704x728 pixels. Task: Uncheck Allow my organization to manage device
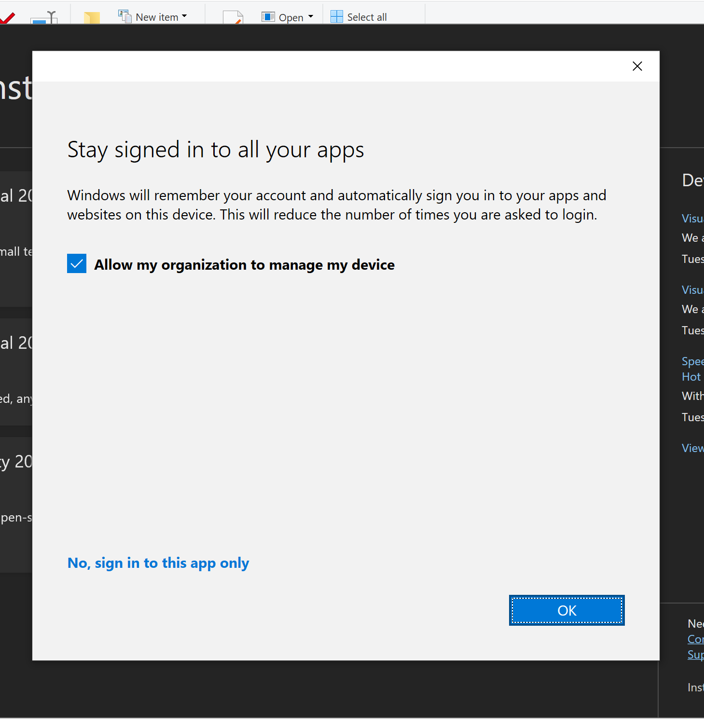click(x=77, y=263)
